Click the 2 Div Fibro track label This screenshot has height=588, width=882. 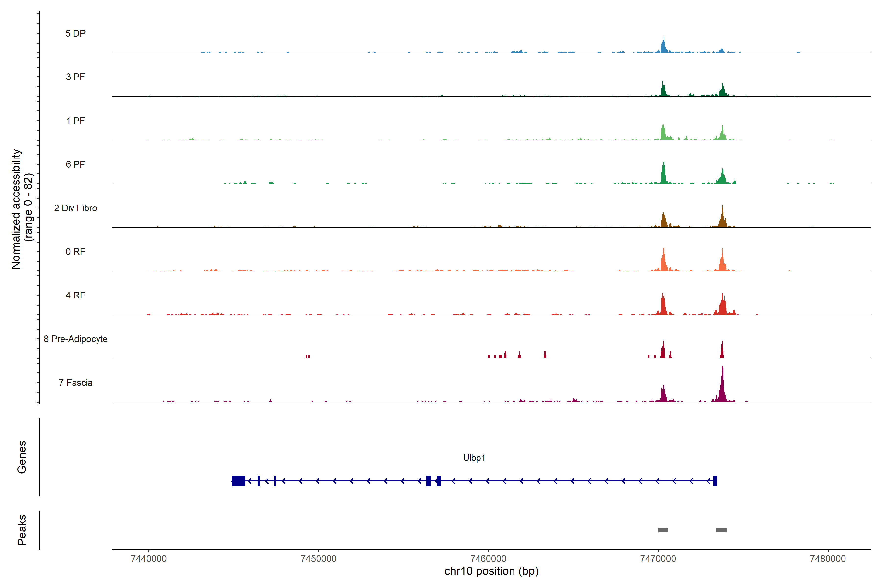pos(75,208)
